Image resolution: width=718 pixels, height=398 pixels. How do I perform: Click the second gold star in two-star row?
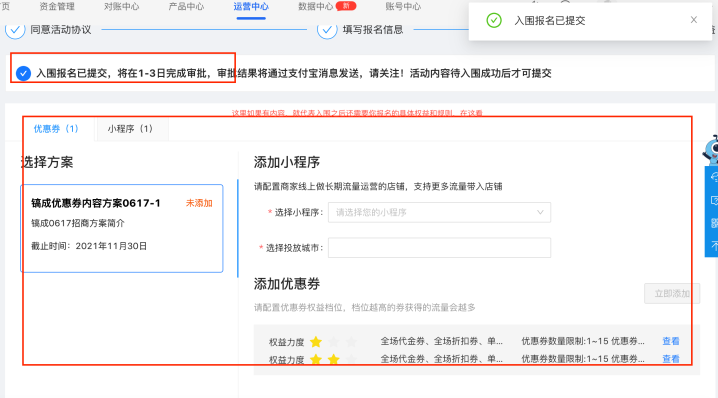(333, 360)
